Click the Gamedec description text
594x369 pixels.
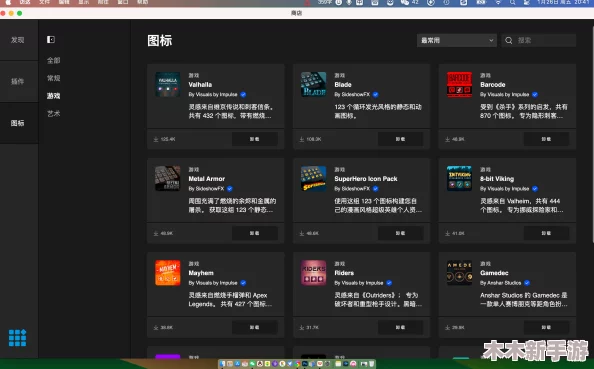click(524, 299)
